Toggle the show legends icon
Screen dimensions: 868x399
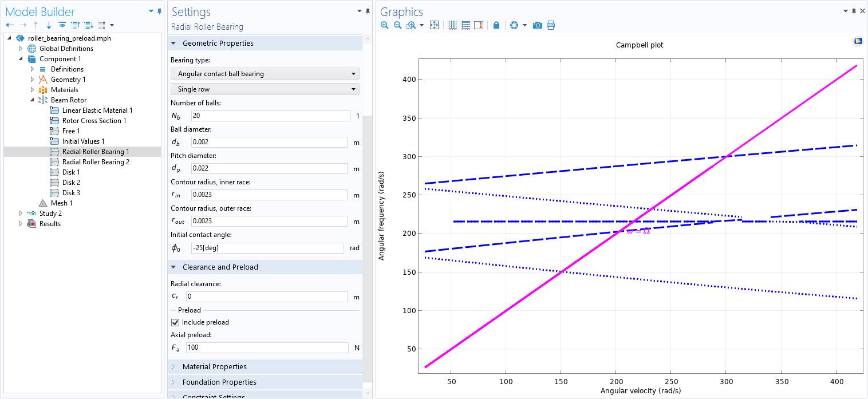479,25
